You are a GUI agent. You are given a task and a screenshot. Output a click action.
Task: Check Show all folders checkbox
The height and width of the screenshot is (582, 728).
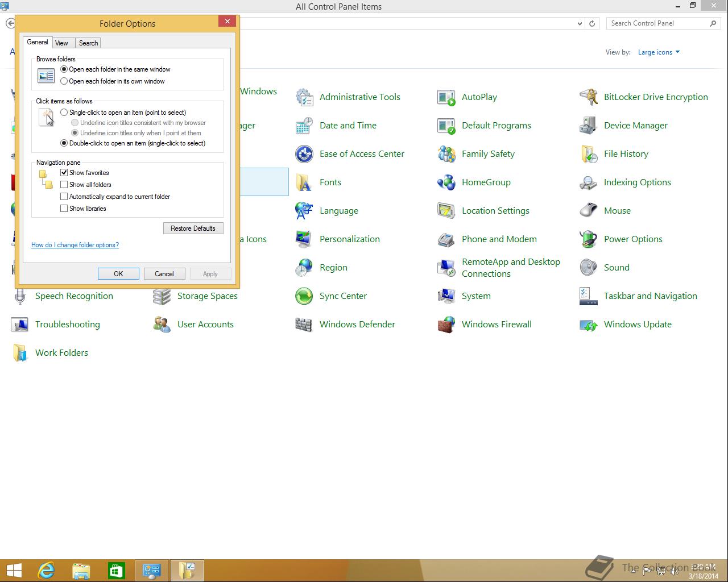pyautogui.click(x=64, y=185)
